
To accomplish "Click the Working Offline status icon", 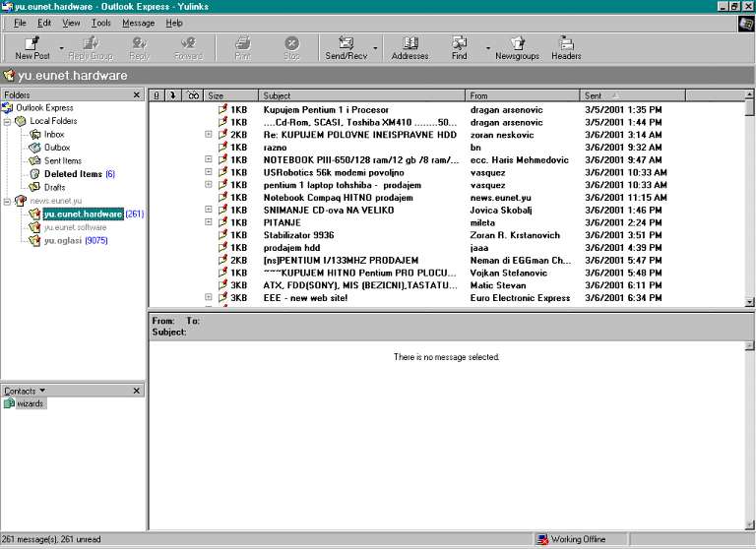I will point(542,540).
